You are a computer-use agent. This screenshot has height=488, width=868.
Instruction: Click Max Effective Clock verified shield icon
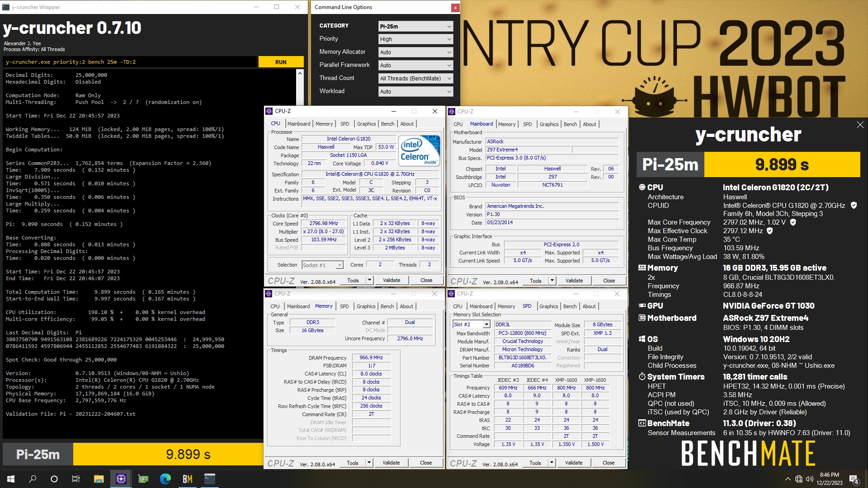(x=769, y=230)
